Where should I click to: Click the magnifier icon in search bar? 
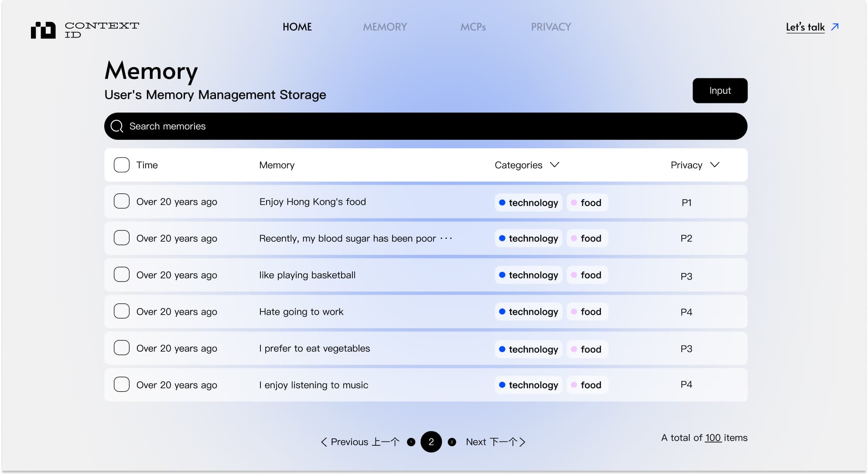117,126
